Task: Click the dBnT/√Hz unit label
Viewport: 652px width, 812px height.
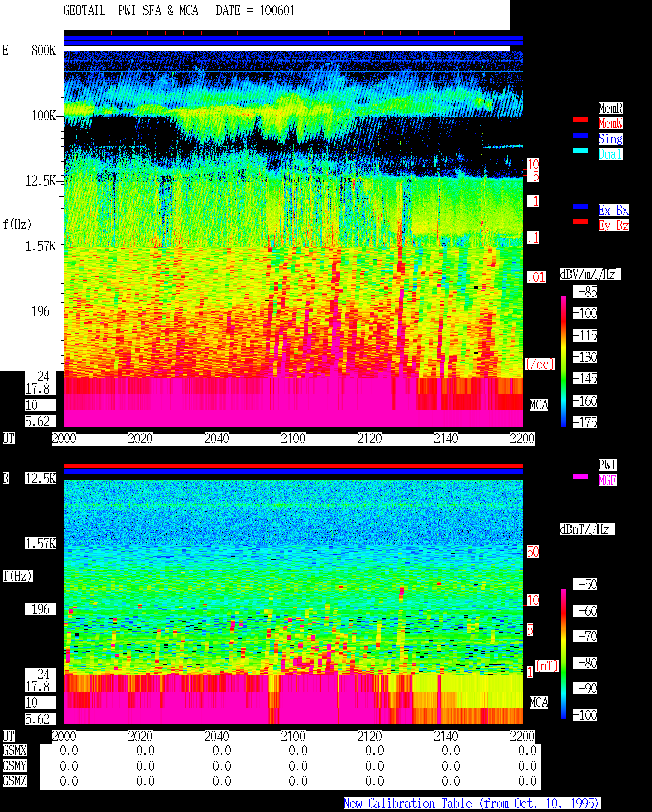Action: [587, 529]
